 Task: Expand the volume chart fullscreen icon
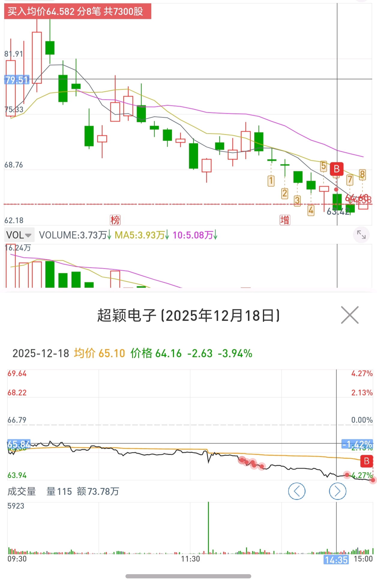click(x=361, y=235)
